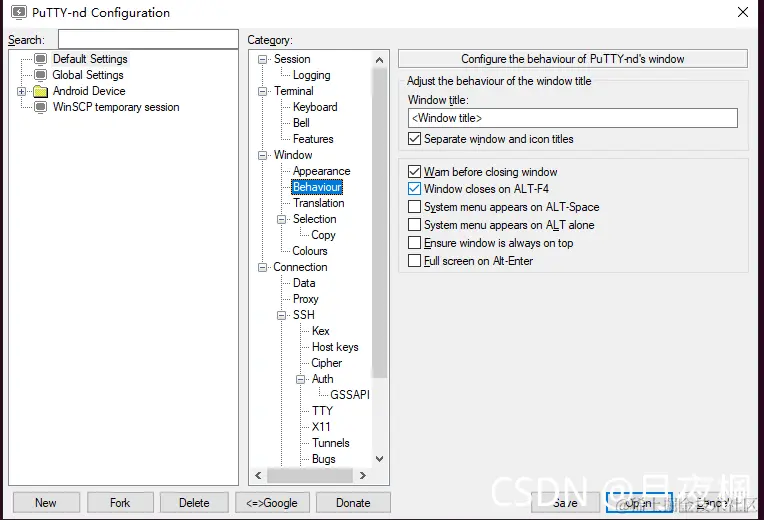Image resolution: width=764 pixels, height=520 pixels.
Task: Collapse the Auth subcategory node
Action: pos(301,379)
